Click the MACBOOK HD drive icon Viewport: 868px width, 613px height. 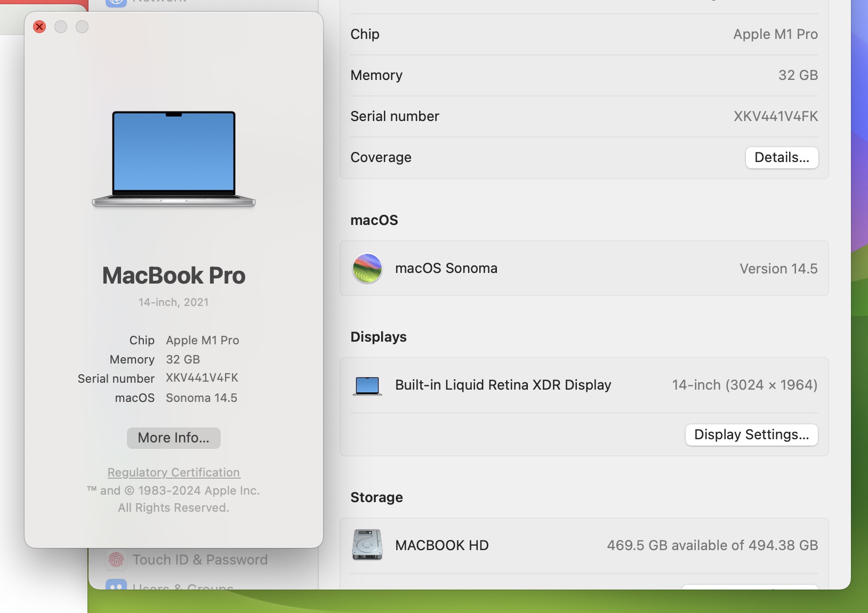coord(367,545)
